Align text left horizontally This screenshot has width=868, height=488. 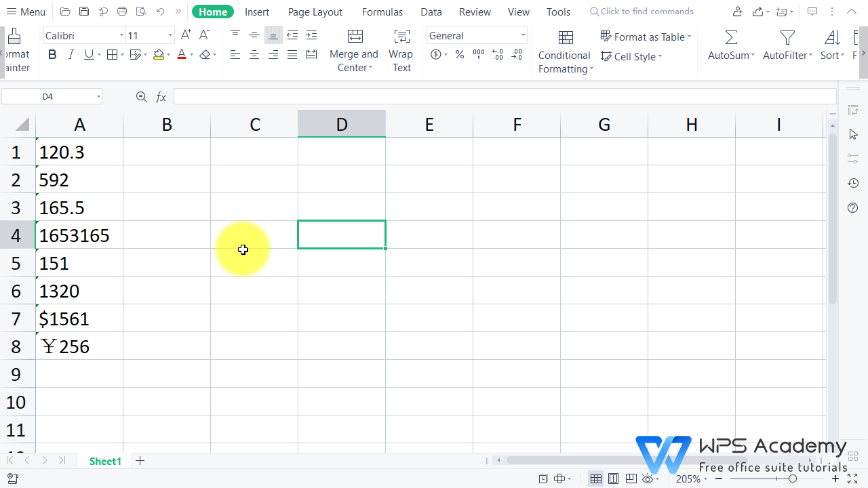pos(235,55)
